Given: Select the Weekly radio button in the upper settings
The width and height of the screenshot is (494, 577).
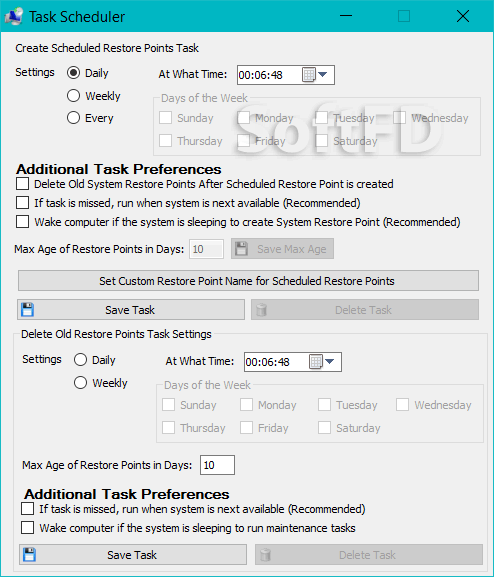Looking at the screenshot, I should point(73,96).
